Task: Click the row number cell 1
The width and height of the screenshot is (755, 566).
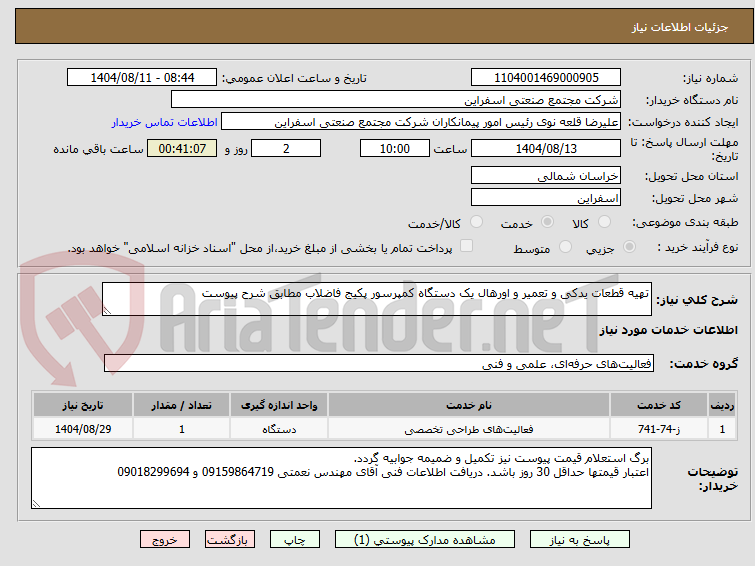Action: pyautogui.click(x=722, y=429)
